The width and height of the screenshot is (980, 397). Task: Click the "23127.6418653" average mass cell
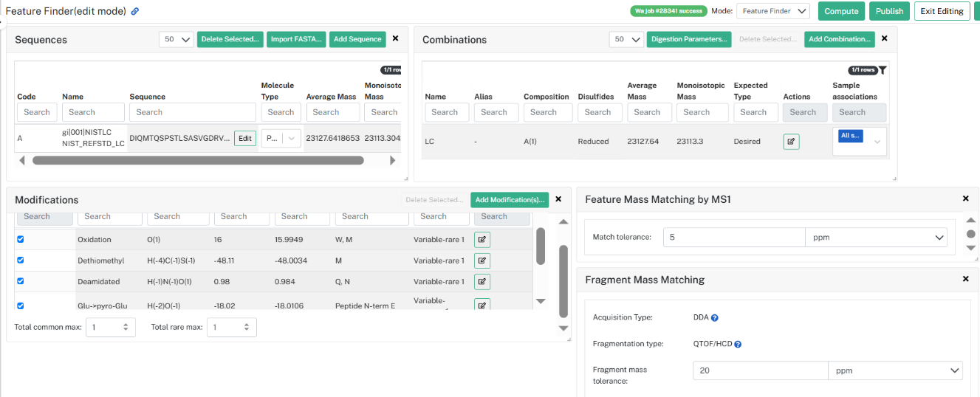point(333,138)
